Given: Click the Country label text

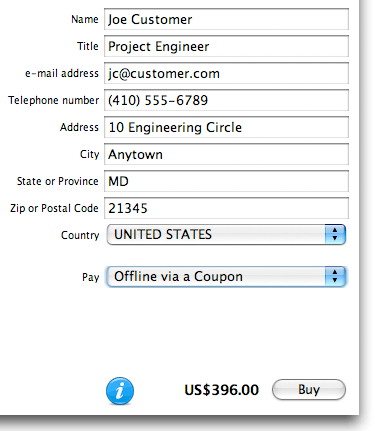Looking at the screenshot, I should pyautogui.click(x=80, y=235).
